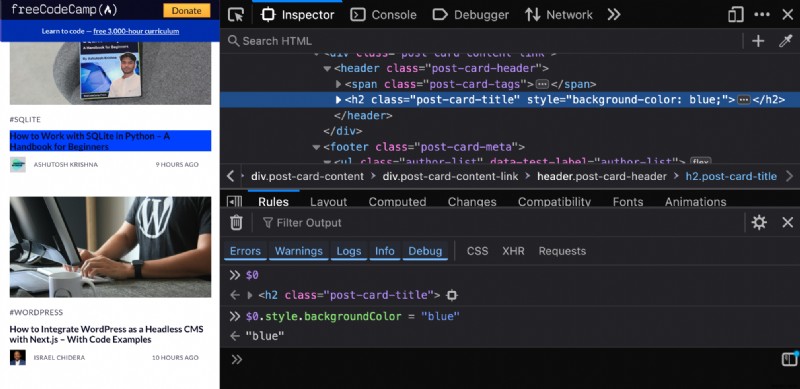Expand the span post-card-tags node
This screenshot has width=800, height=389.
coord(338,84)
